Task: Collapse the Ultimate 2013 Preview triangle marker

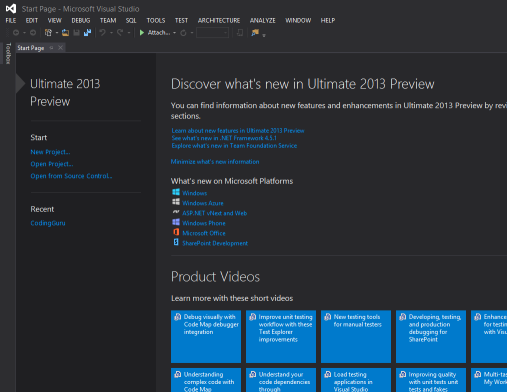Action: click(20, 84)
